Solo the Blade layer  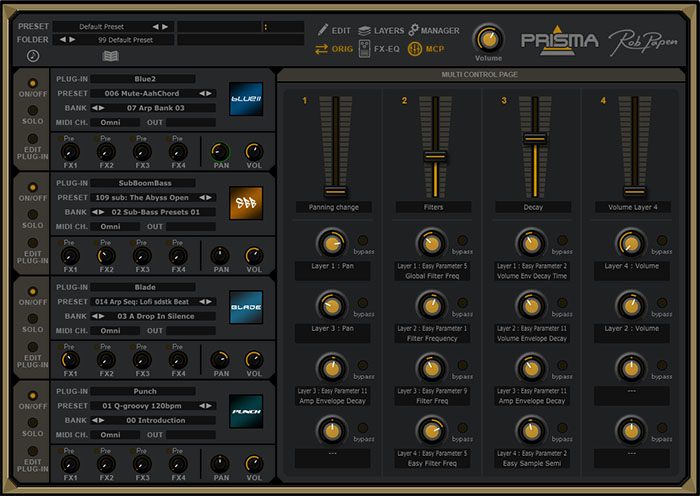coord(33,318)
